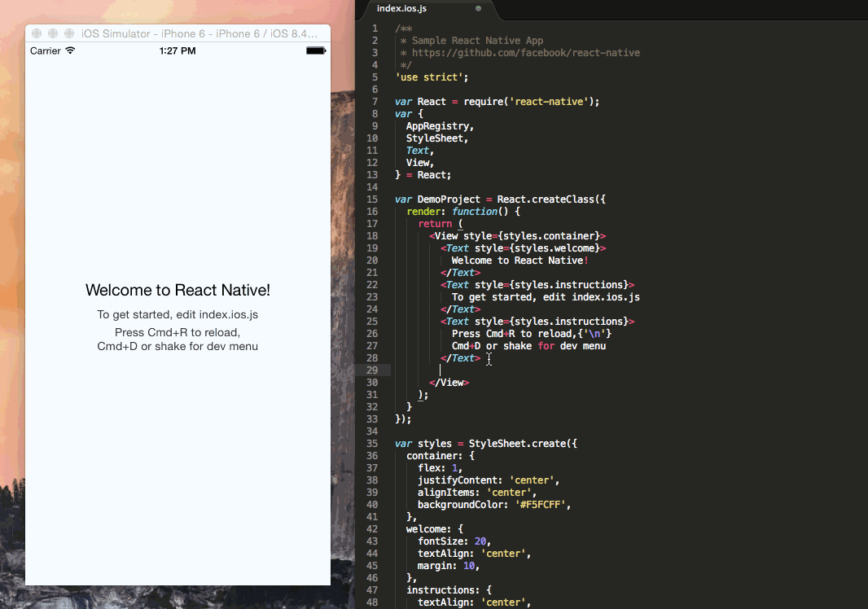
Task: Click the render function keyword
Action: pyautogui.click(x=475, y=212)
